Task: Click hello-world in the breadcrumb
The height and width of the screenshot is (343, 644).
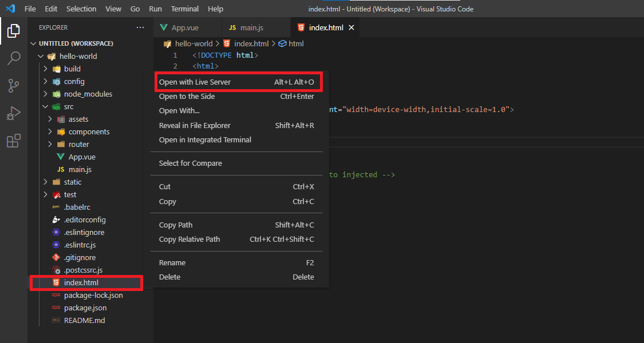Action: point(193,44)
